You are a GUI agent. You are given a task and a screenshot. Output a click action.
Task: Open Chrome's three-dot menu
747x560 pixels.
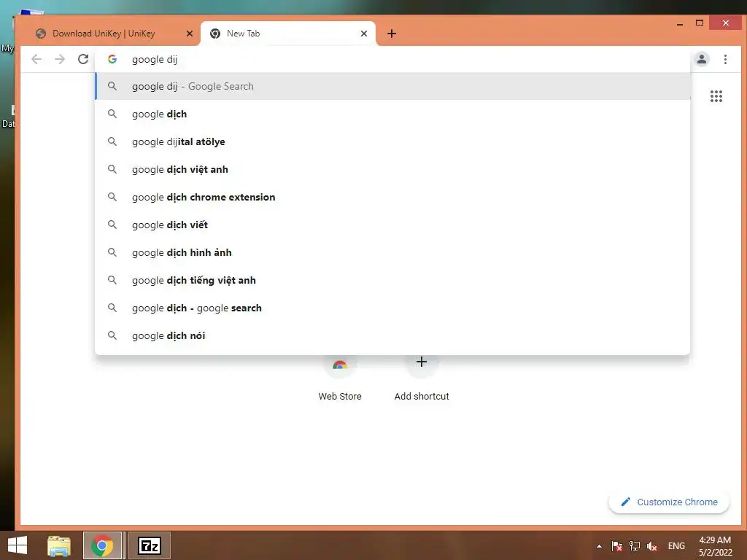click(x=725, y=59)
